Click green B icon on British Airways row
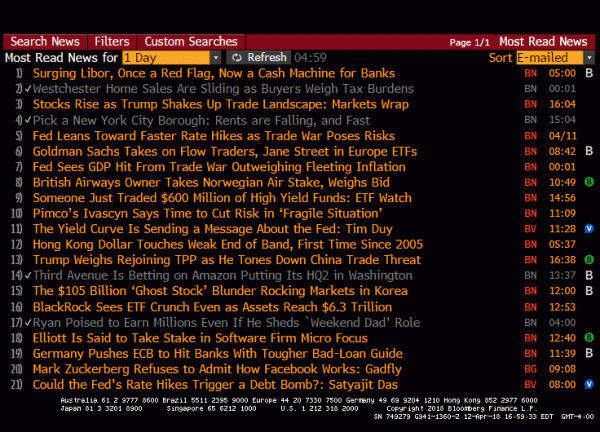The image size is (600, 432). pyautogui.click(x=589, y=182)
